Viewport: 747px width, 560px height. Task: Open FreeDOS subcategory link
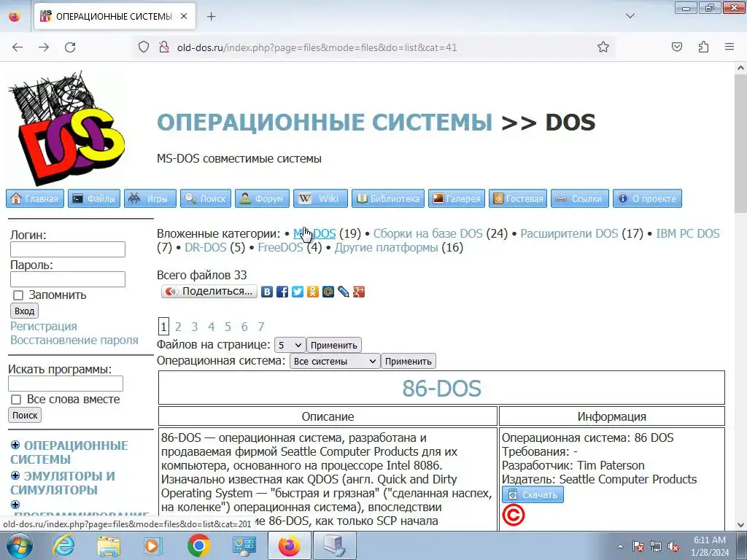coord(280,248)
